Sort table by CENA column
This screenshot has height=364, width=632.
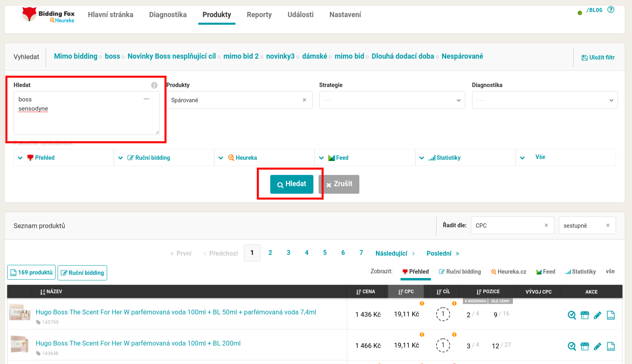point(366,292)
